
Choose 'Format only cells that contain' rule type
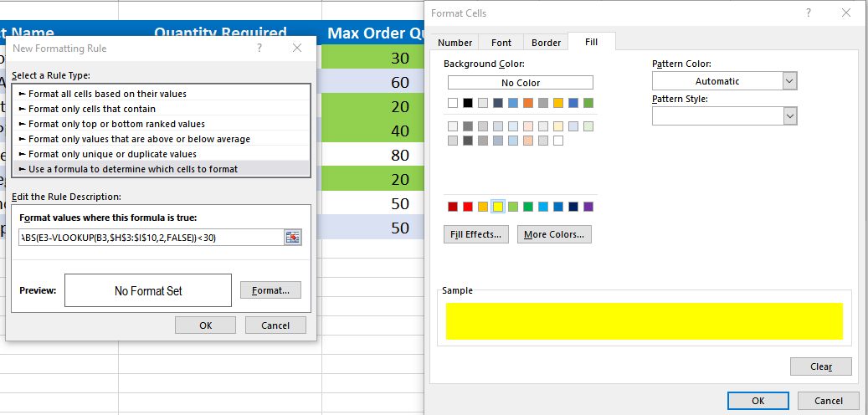click(x=92, y=109)
